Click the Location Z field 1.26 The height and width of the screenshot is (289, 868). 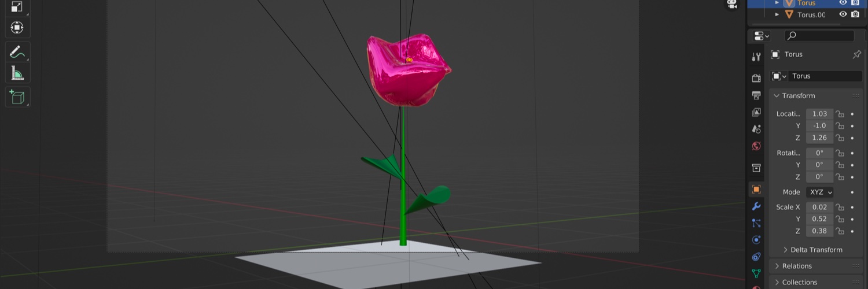click(x=820, y=138)
